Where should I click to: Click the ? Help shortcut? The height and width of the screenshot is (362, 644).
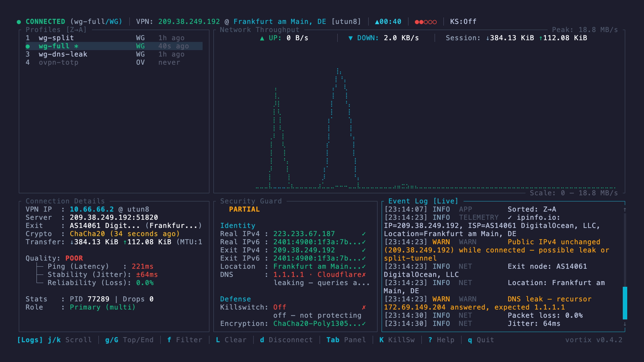point(441,340)
